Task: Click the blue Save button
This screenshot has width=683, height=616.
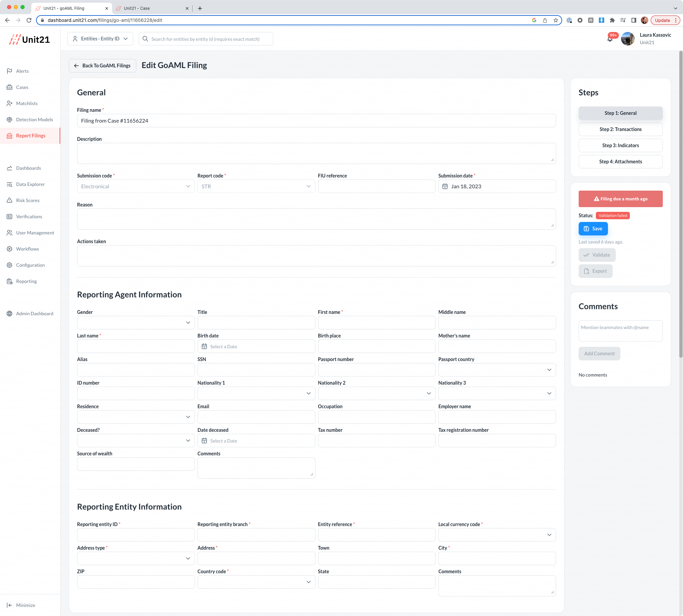Action: (593, 229)
